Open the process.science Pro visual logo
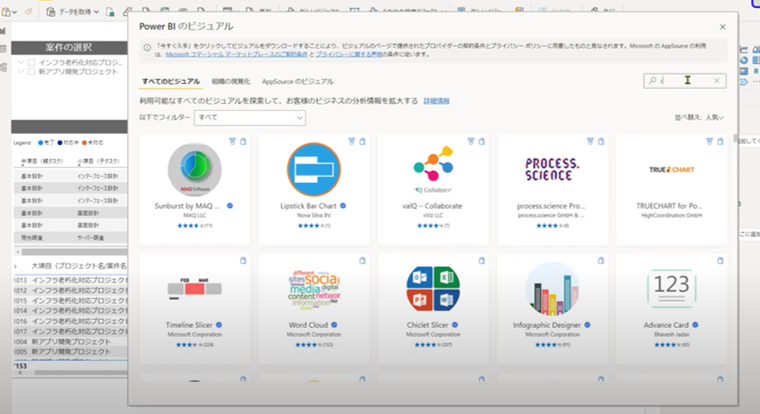The height and width of the screenshot is (414, 760). (x=552, y=169)
